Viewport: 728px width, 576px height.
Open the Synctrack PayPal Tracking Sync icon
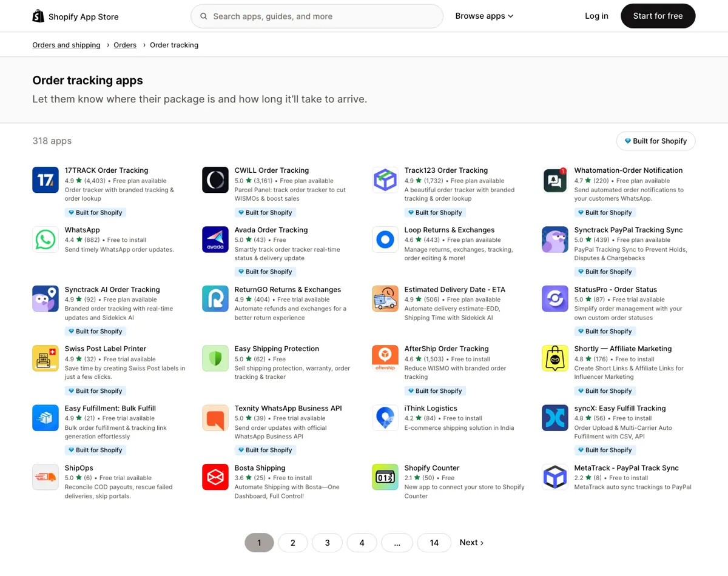pos(555,239)
